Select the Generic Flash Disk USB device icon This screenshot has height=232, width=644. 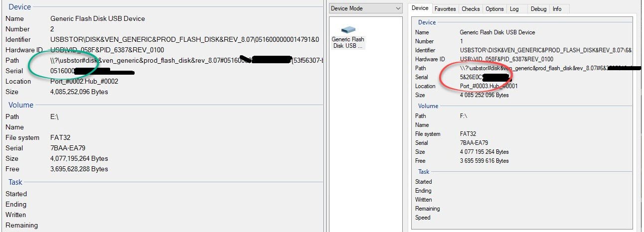pyautogui.click(x=348, y=37)
